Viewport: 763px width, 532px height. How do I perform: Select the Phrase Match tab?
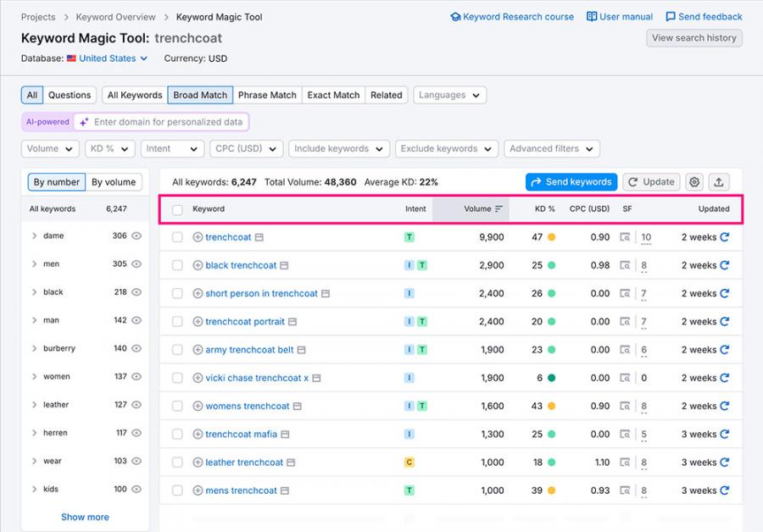(x=267, y=96)
